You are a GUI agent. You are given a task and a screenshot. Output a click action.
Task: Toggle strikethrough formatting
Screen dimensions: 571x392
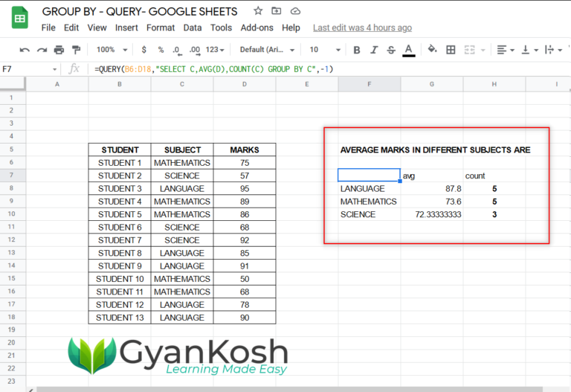click(x=391, y=50)
